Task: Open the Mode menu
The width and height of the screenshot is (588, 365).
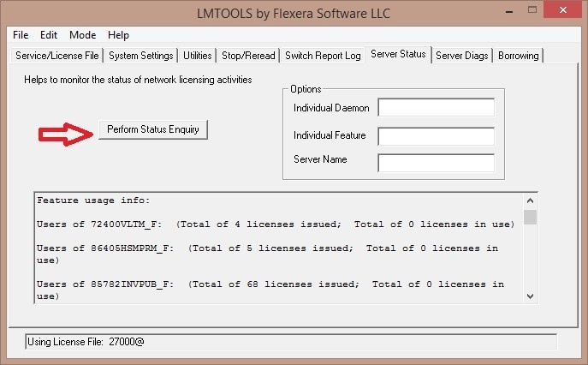Action: 83,35
